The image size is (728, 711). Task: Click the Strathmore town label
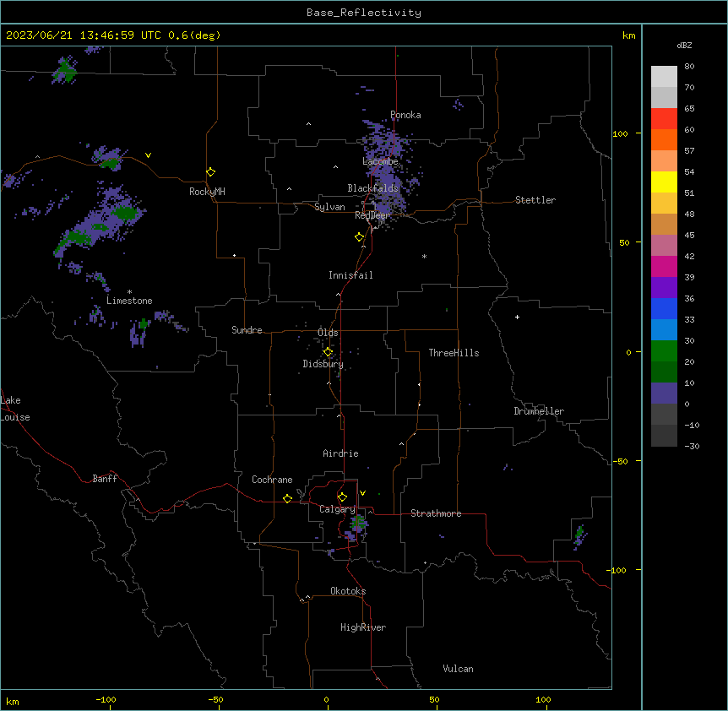click(436, 513)
